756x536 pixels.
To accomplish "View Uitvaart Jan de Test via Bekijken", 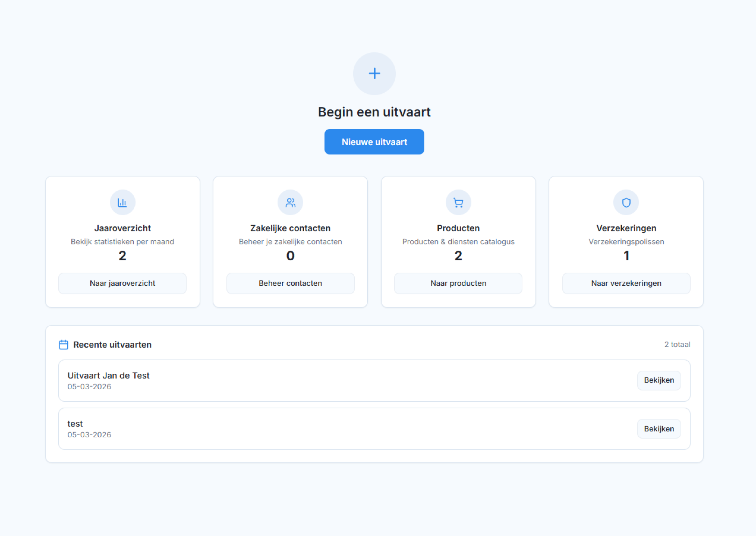I will click(x=659, y=380).
